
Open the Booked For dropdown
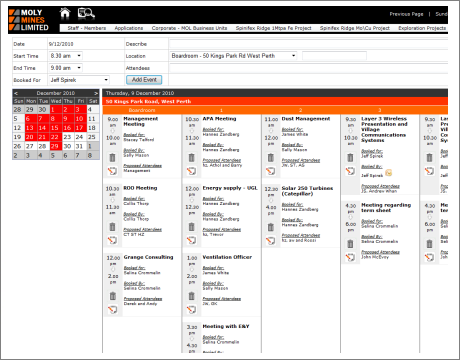coord(79,80)
